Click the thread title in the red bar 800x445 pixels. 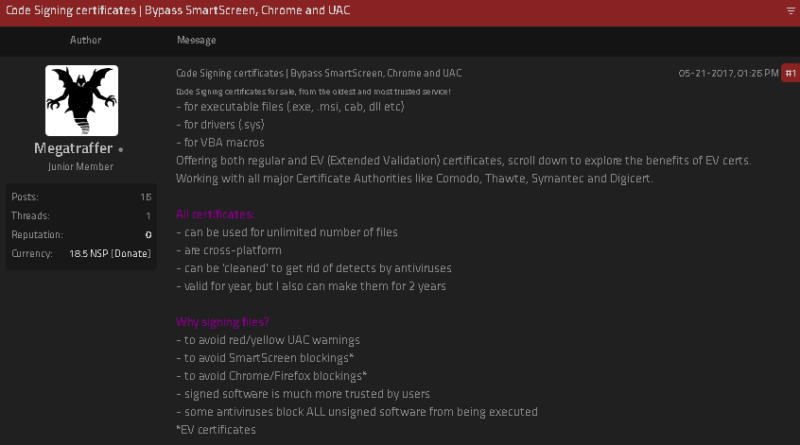click(x=178, y=11)
